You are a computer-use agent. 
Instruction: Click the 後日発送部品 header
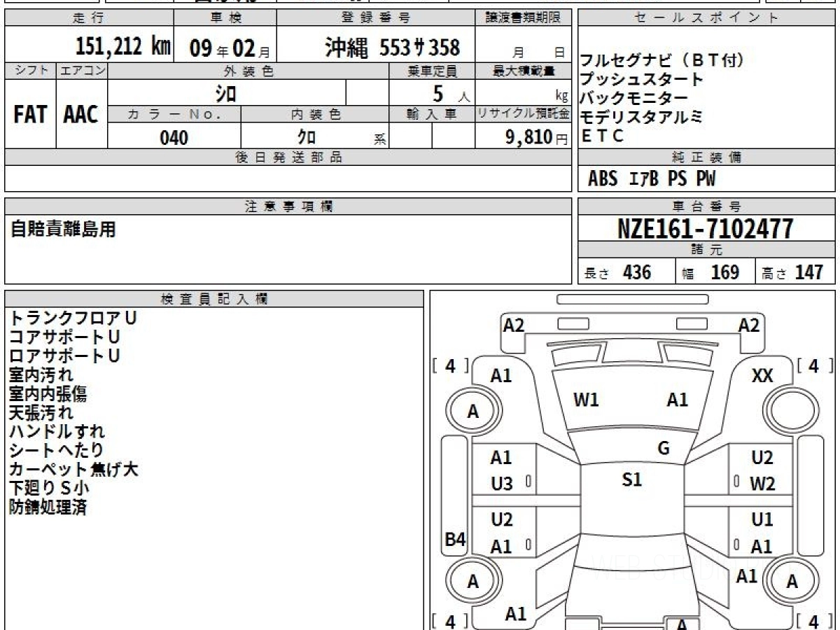click(288, 157)
